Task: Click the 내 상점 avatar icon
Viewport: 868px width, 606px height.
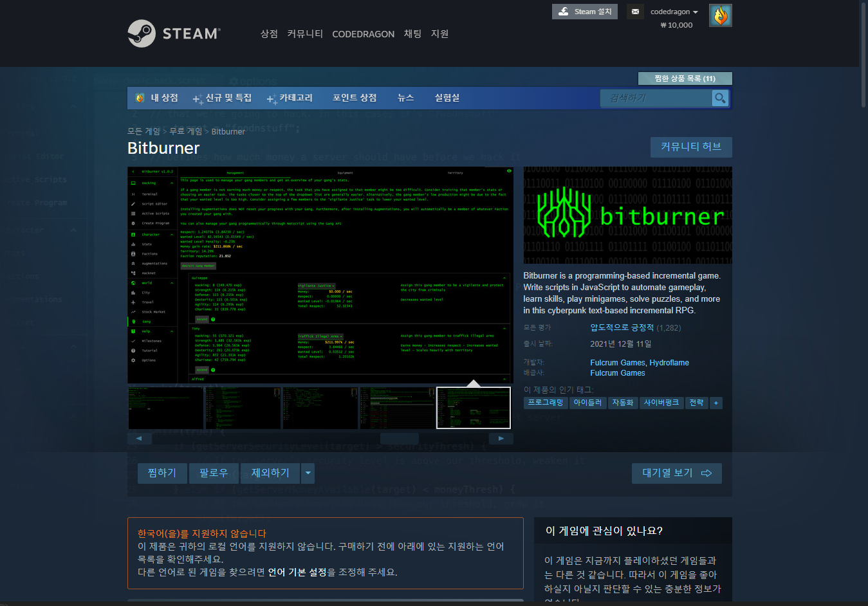Action: coord(140,98)
